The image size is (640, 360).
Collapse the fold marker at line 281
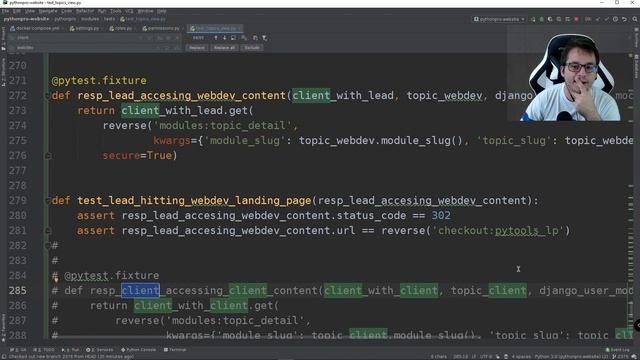47,231
